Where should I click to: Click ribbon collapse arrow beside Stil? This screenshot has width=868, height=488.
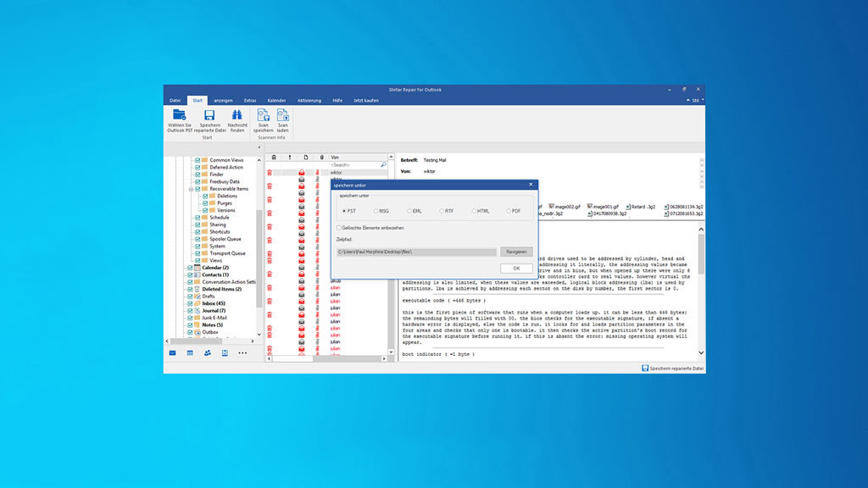click(688, 100)
